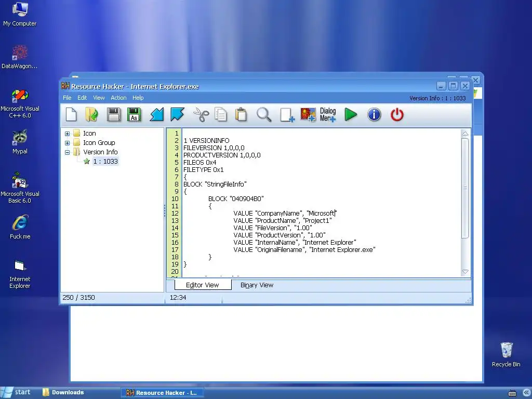
Task: Click the My Computer desktop icon
Action: tap(20, 14)
